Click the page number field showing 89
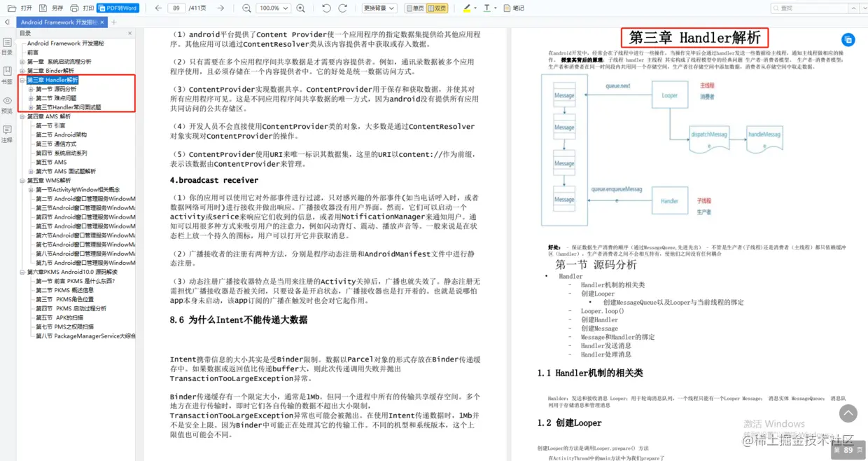This screenshot has height=461, width=868. tap(176, 8)
